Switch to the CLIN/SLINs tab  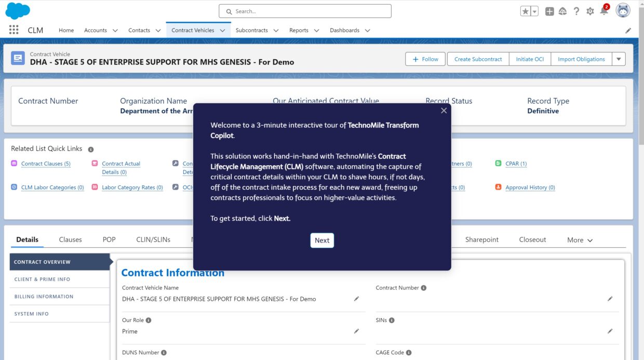click(153, 239)
